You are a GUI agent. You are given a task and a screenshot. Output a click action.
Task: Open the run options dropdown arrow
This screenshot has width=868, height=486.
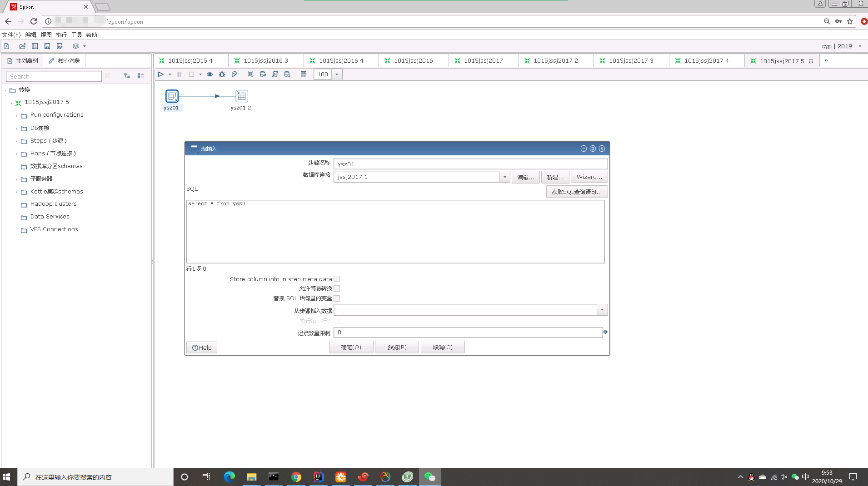click(170, 74)
